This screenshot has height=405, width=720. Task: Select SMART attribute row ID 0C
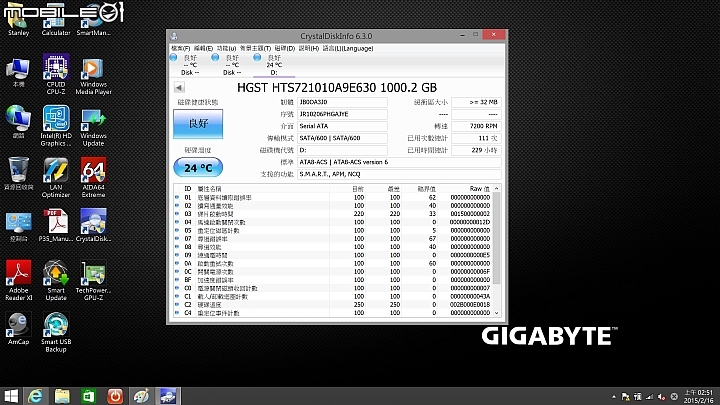click(x=333, y=272)
